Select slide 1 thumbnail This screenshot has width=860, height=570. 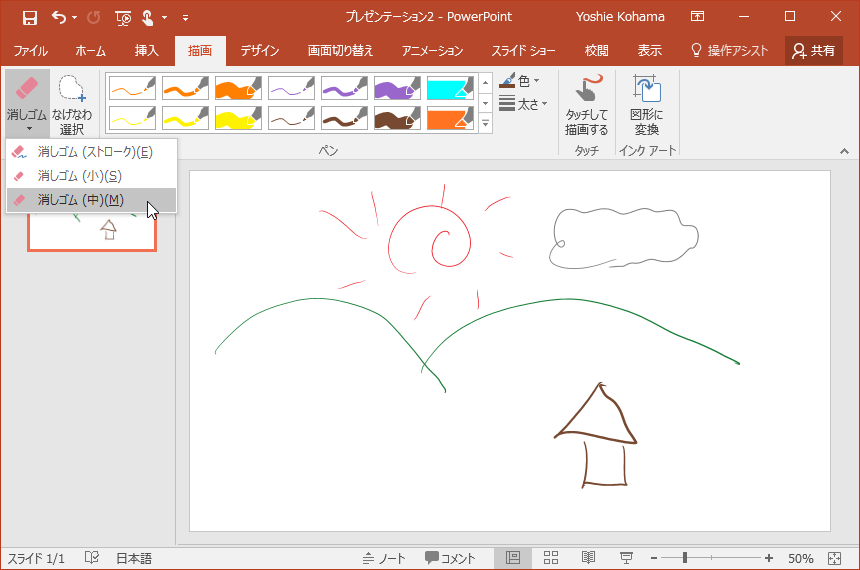click(x=92, y=232)
